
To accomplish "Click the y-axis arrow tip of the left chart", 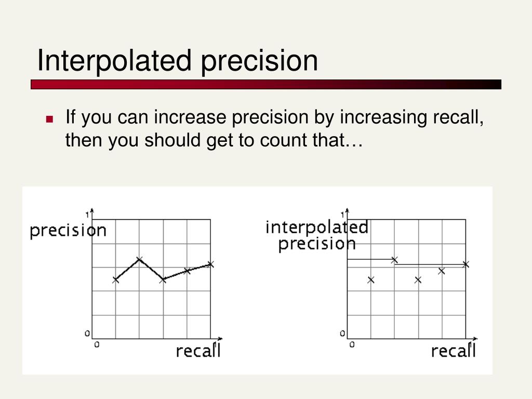I will pyautogui.click(x=92, y=210).
